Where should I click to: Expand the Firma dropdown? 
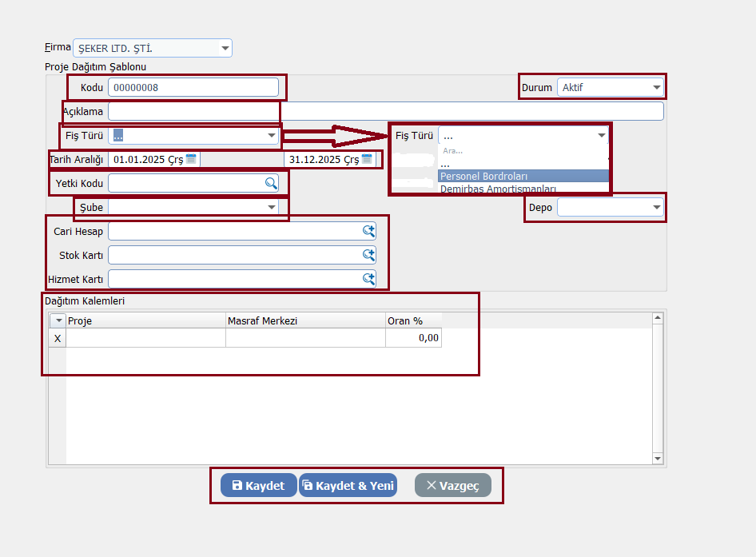click(225, 49)
